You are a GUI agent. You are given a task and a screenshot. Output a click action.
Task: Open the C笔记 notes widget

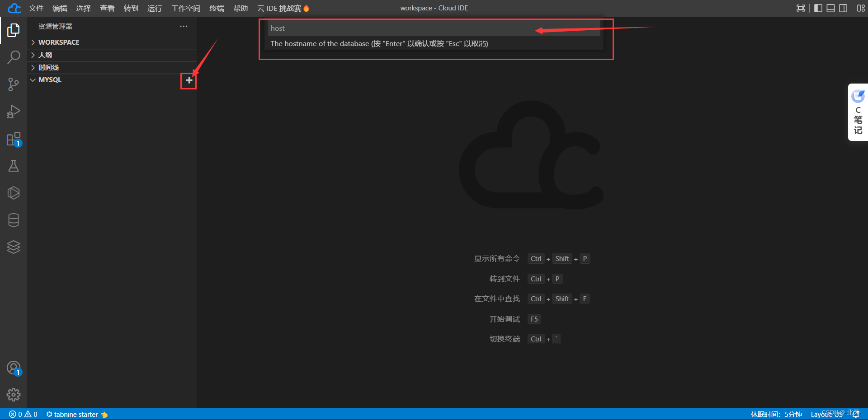coord(858,112)
